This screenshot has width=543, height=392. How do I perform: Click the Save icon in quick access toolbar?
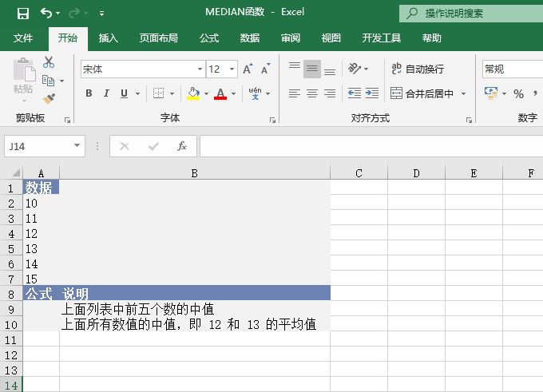(x=22, y=14)
